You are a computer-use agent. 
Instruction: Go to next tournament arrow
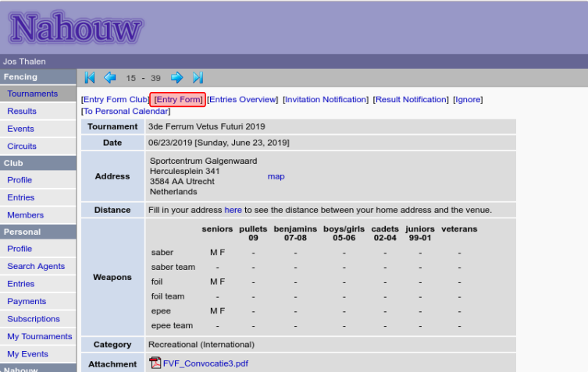point(177,77)
